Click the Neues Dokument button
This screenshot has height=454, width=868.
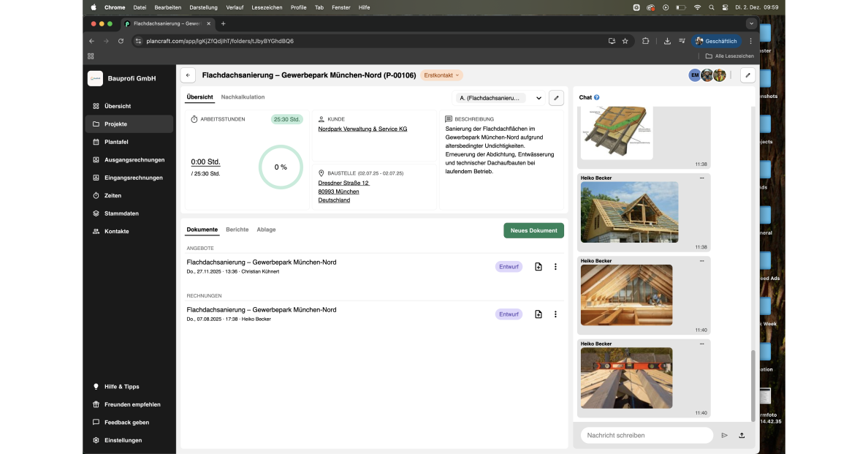click(533, 230)
